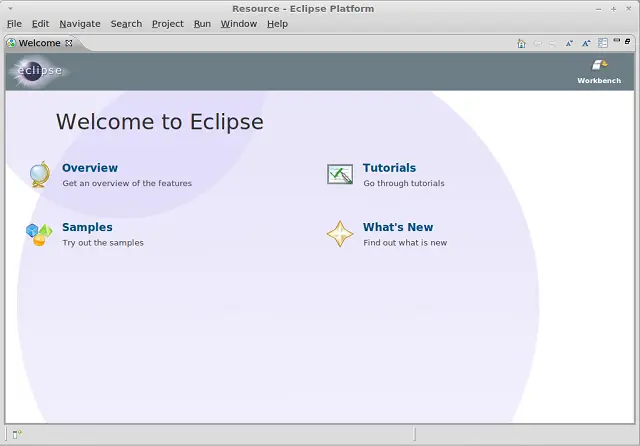Open the Tutorials link
This screenshot has height=446, width=640.
[389, 168]
